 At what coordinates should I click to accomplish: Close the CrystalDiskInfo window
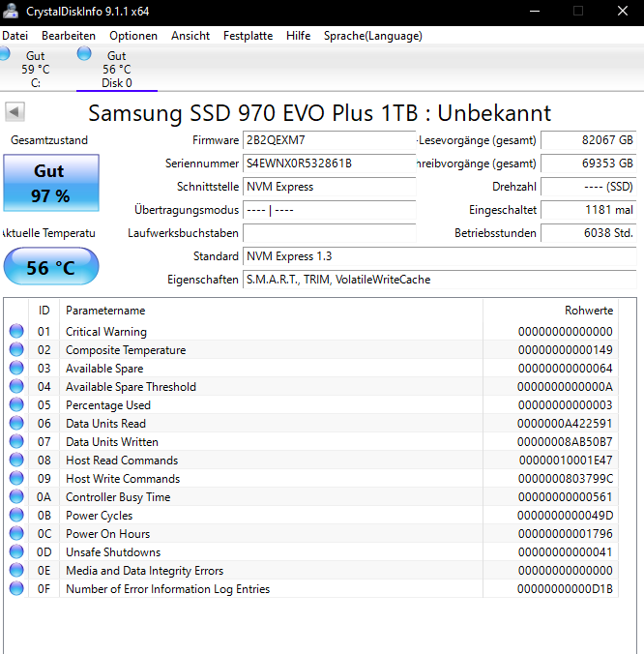click(623, 12)
